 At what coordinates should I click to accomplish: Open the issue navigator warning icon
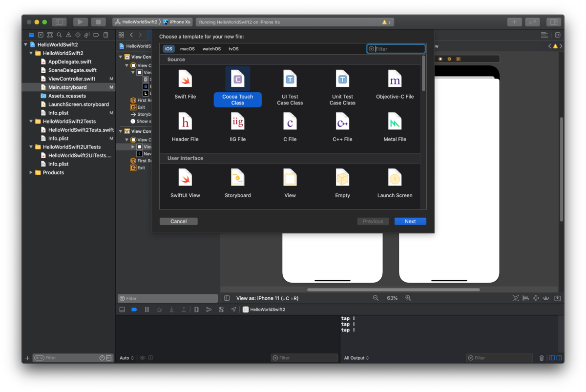point(68,35)
